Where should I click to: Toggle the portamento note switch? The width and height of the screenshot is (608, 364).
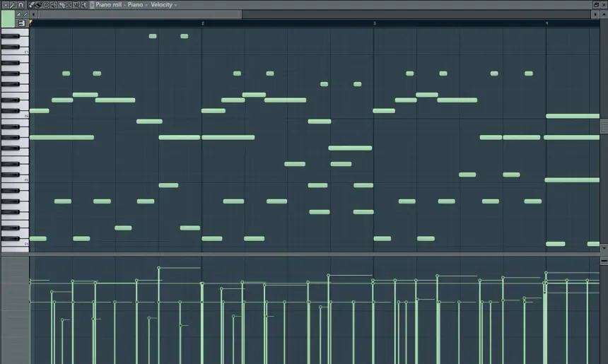tap(25, 14)
